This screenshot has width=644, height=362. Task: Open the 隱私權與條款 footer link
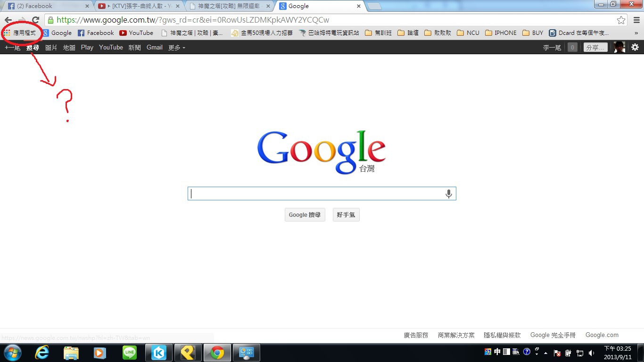(x=503, y=335)
